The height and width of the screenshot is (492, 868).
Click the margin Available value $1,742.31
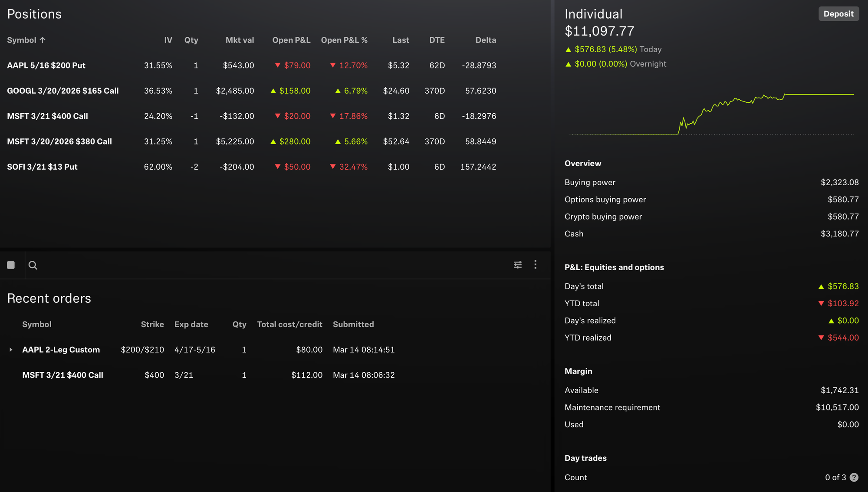coord(839,390)
